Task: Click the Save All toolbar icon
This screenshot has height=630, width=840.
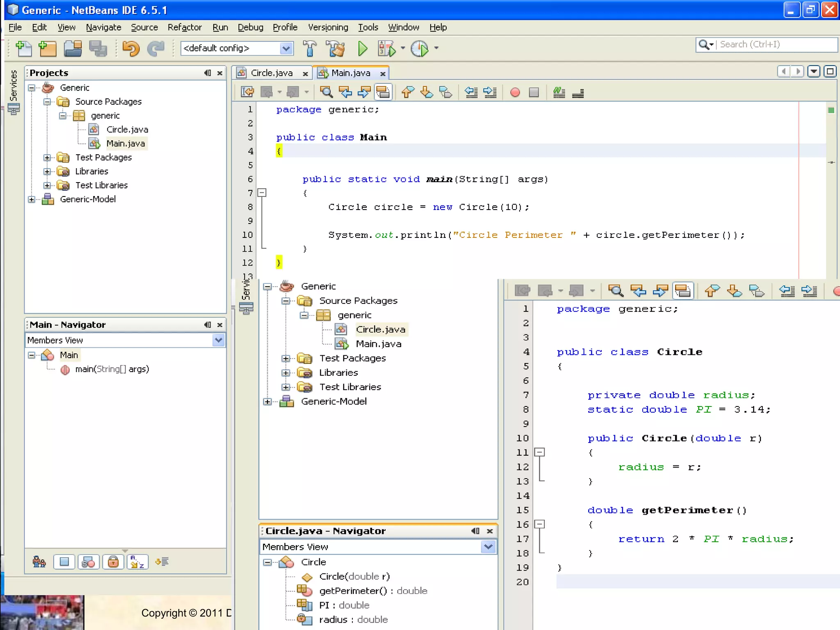Action: 98,48
